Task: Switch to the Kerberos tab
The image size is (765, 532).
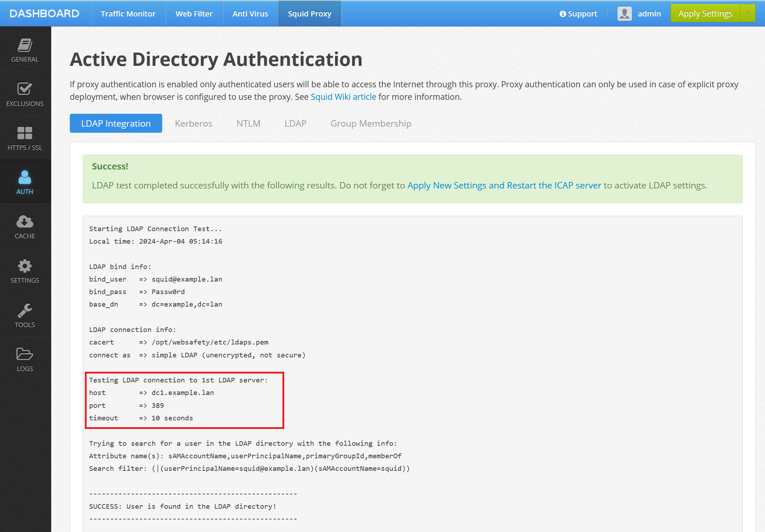Action: pyautogui.click(x=194, y=123)
